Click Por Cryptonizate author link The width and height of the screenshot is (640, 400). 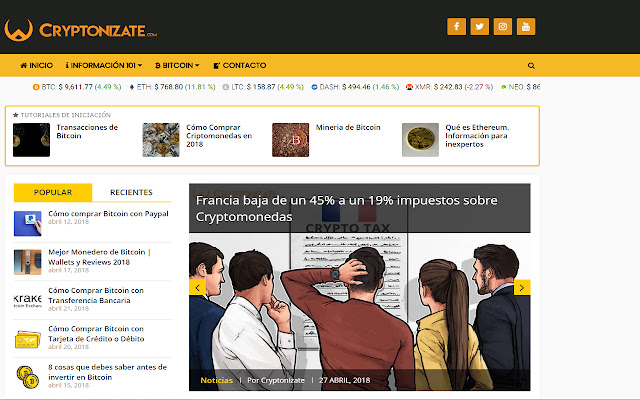point(276,380)
